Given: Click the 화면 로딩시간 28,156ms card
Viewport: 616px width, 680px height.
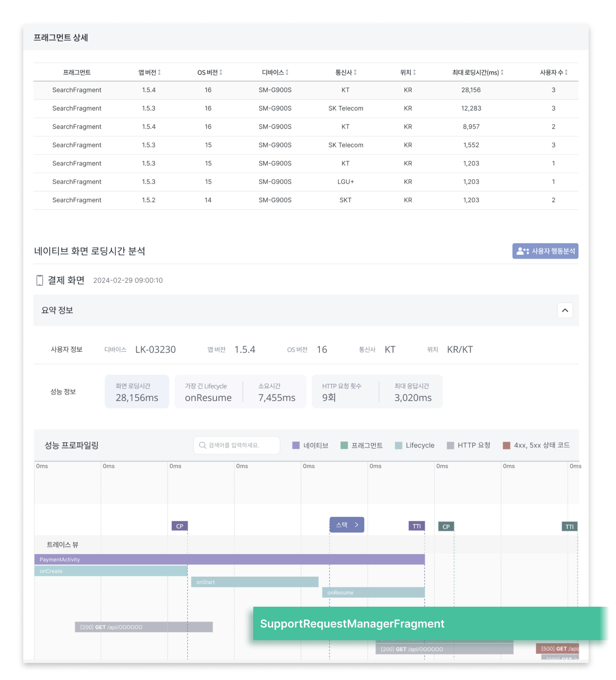Looking at the screenshot, I should point(137,391).
